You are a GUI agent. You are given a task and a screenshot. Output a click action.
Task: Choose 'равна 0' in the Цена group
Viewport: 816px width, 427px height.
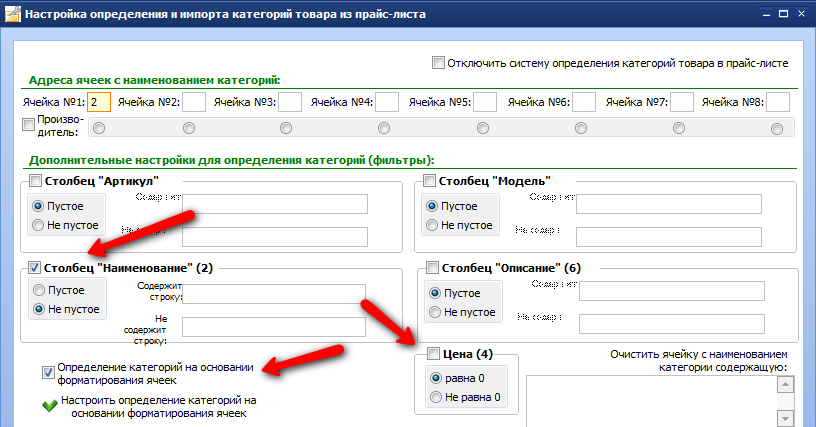click(436, 378)
